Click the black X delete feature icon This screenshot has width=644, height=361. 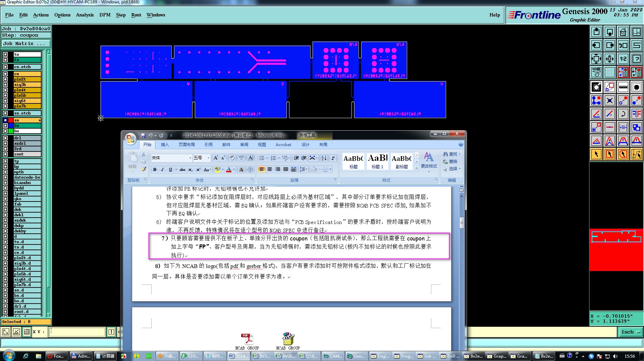click(x=609, y=100)
